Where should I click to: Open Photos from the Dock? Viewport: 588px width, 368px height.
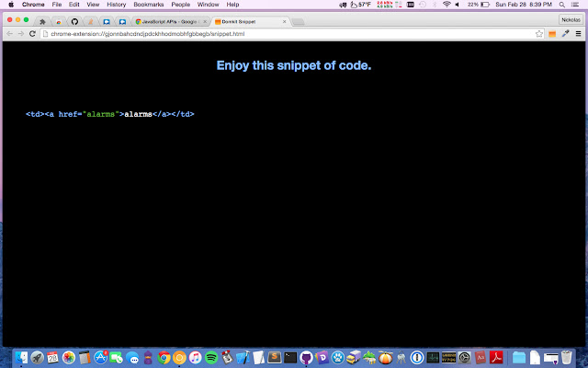pyautogui.click(x=69, y=357)
